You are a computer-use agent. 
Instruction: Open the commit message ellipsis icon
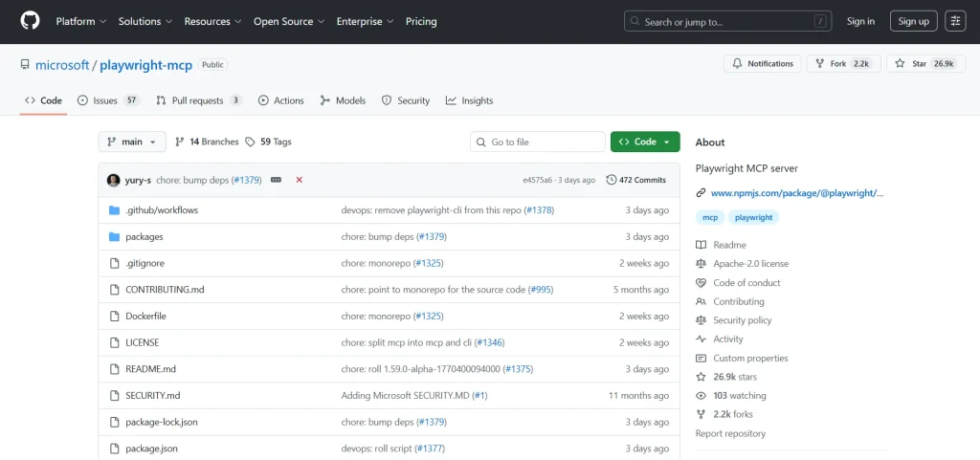276,180
